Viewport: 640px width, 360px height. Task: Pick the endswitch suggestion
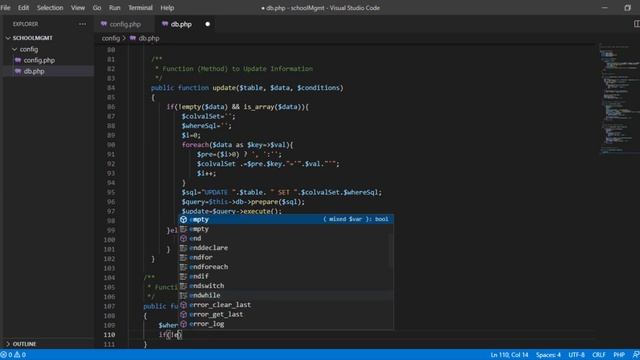click(x=286, y=286)
